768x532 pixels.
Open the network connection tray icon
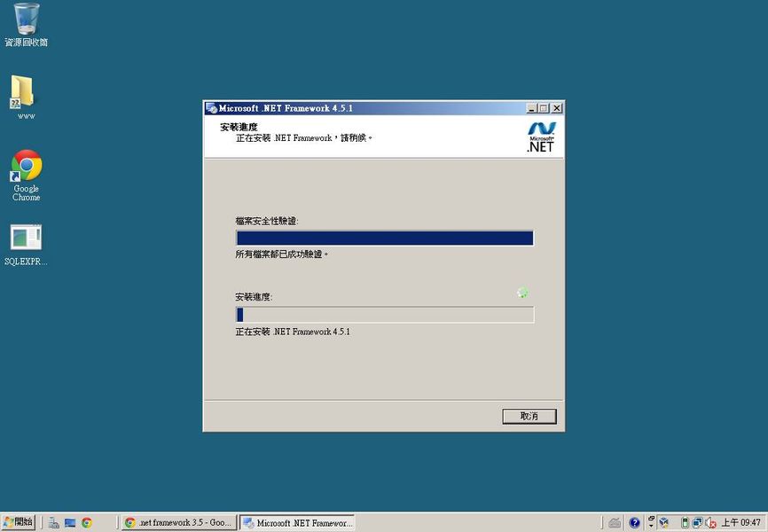point(697,523)
